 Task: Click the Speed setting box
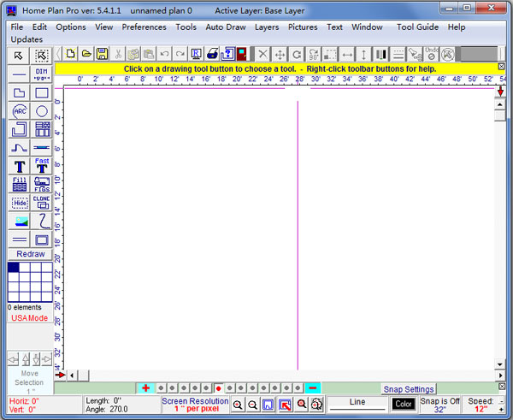click(481, 405)
